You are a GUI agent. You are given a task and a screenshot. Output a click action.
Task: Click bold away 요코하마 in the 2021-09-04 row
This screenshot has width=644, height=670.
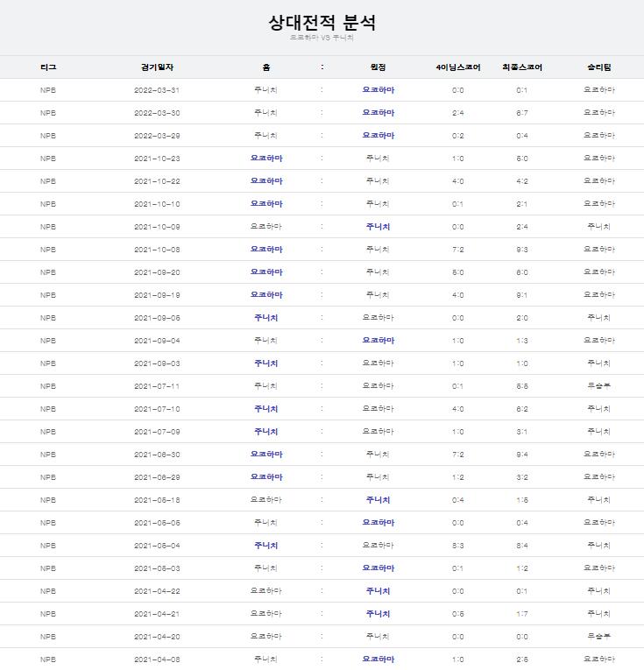(x=379, y=341)
